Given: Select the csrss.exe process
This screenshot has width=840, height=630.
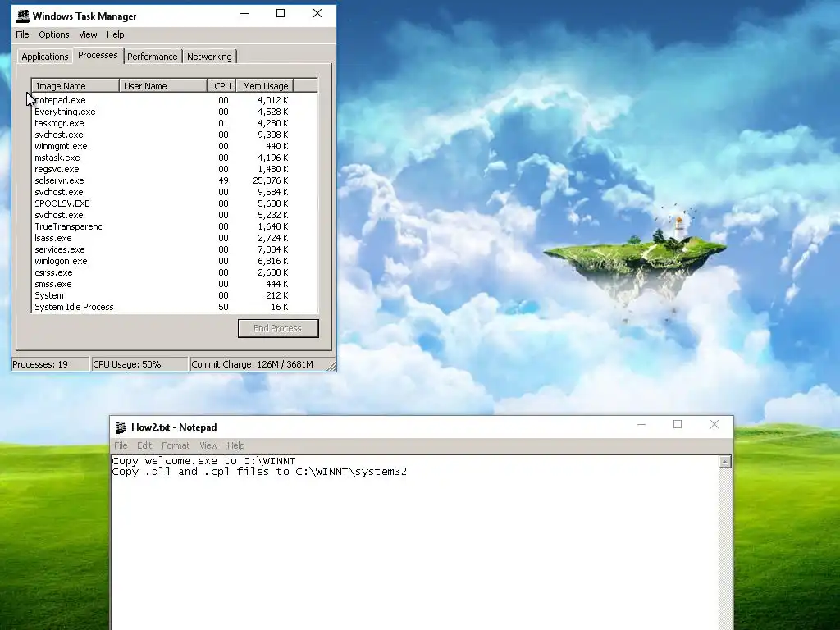Looking at the screenshot, I should tap(175, 272).
